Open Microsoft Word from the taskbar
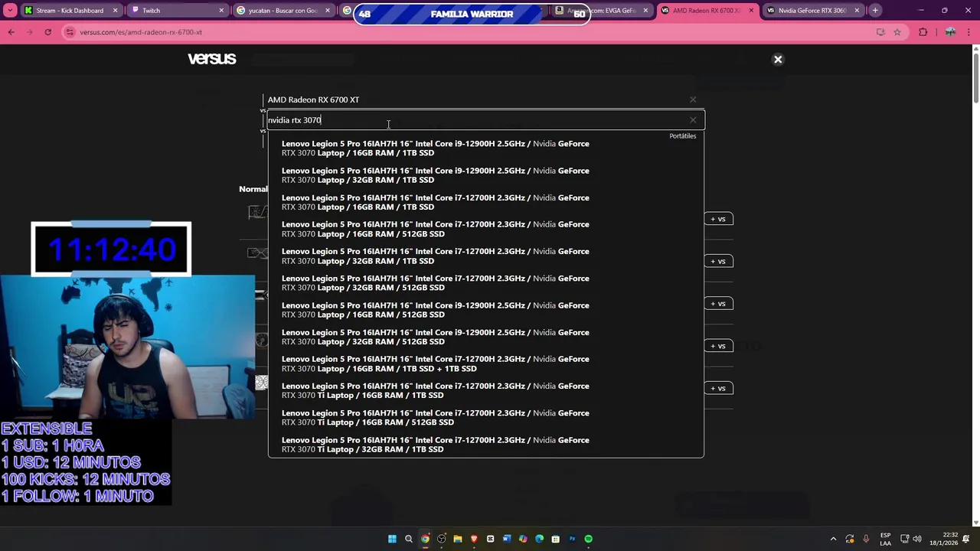The height and width of the screenshot is (551, 980). [x=507, y=539]
